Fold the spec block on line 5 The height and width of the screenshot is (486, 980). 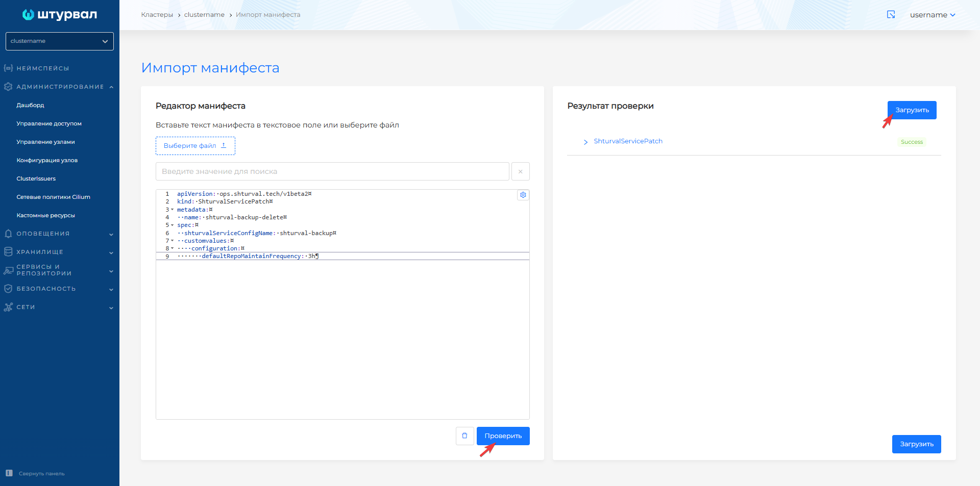point(172,225)
